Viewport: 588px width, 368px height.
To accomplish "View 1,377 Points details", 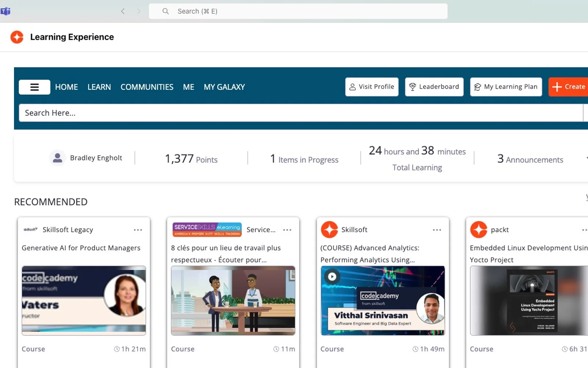I will pos(191,159).
